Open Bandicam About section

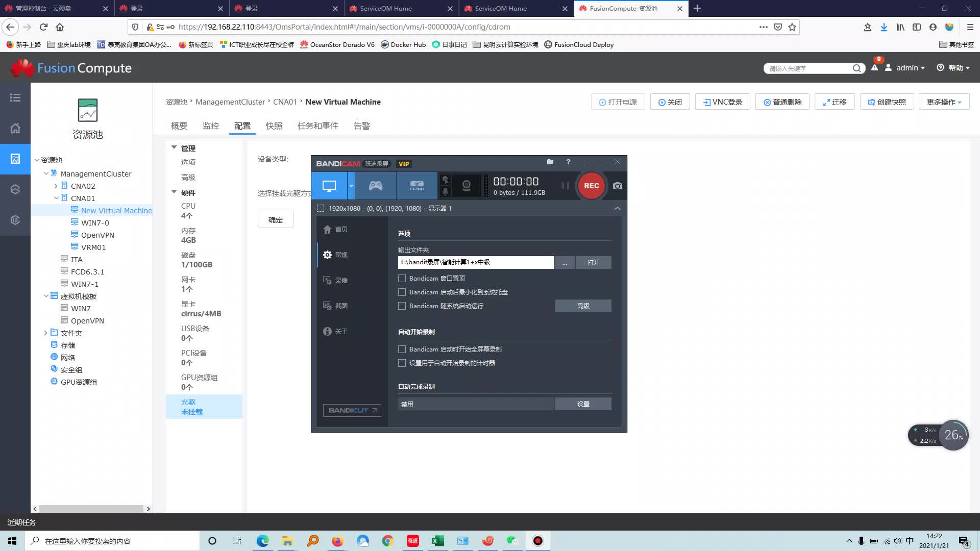pos(335,331)
